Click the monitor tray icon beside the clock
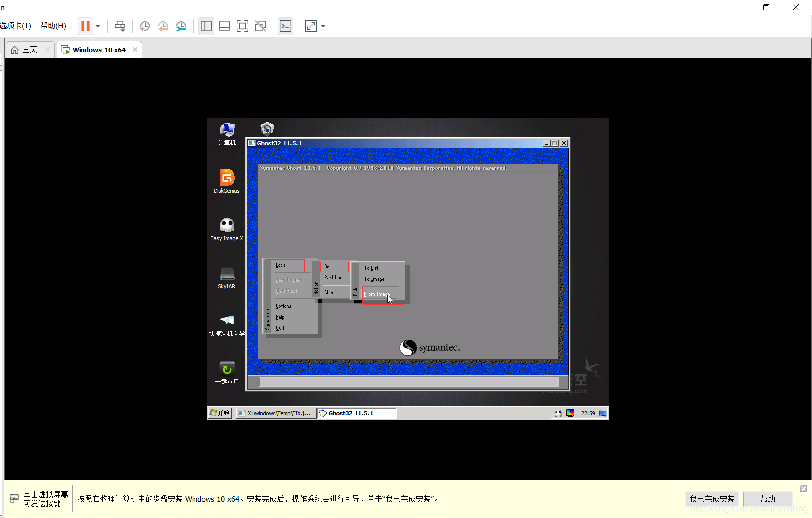 [603, 413]
